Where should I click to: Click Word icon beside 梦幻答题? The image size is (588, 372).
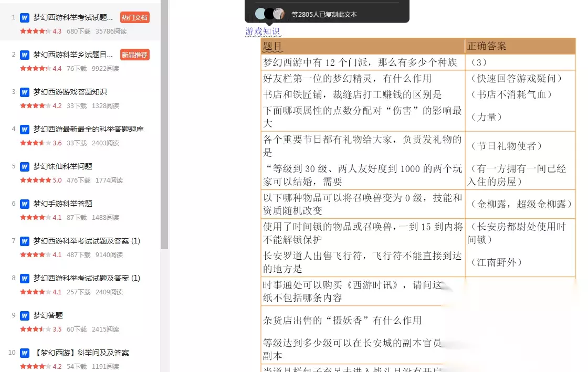[x=25, y=315]
